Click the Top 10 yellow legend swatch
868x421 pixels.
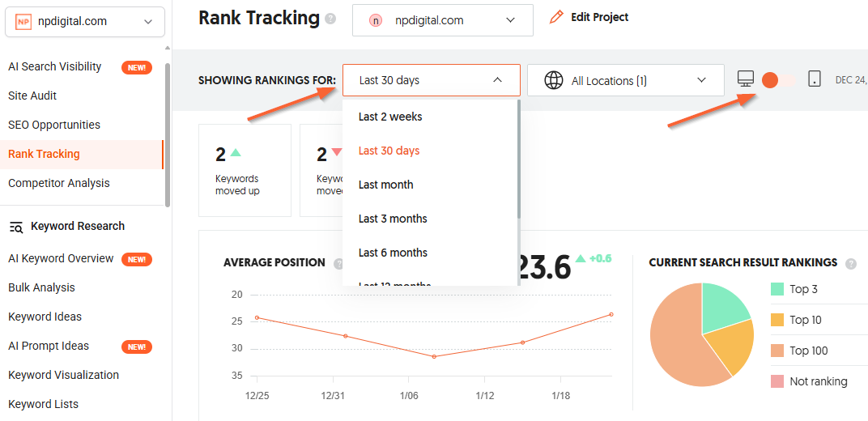(777, 320)
